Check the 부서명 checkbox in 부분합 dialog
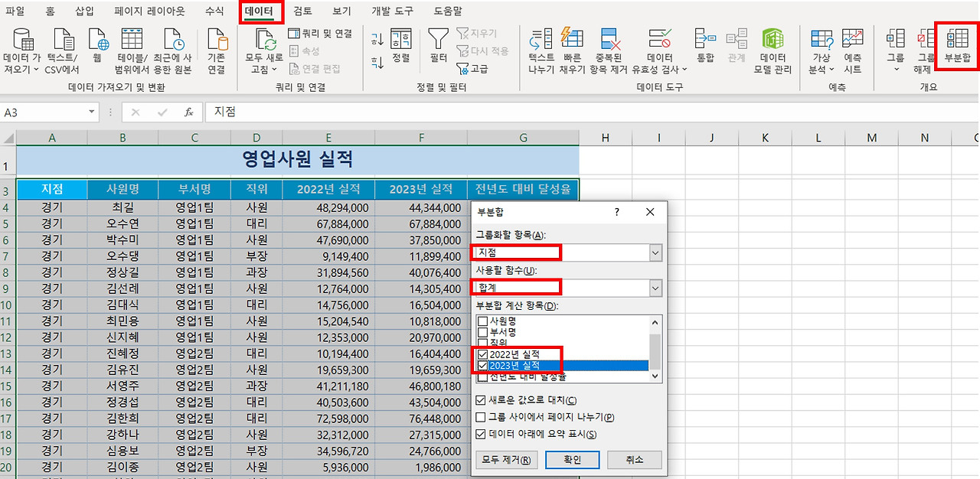The width and height of the screenshot is (980, 479). coord(482,332)
